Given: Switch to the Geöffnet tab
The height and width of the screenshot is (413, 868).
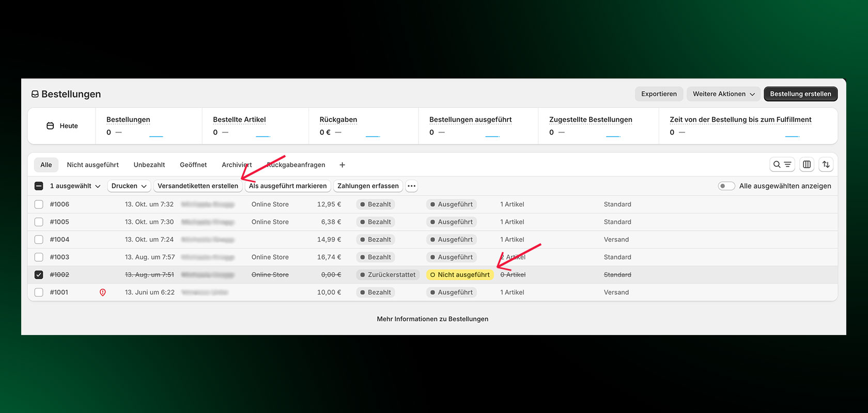Looking at the screenshot, I should pos(193,165).
